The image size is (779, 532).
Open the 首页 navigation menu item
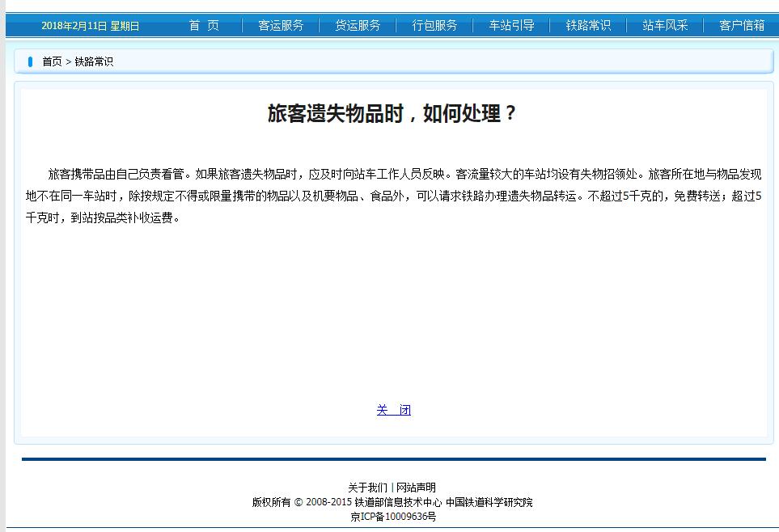[x=204, y=25]
